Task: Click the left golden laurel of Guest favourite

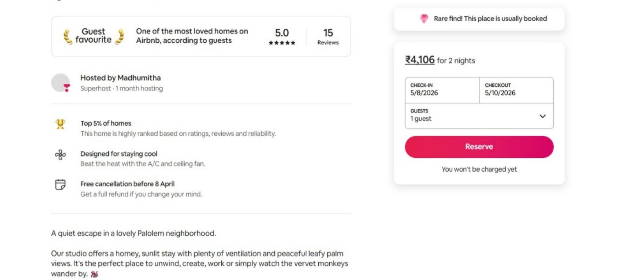Action: tap(68, 37)
